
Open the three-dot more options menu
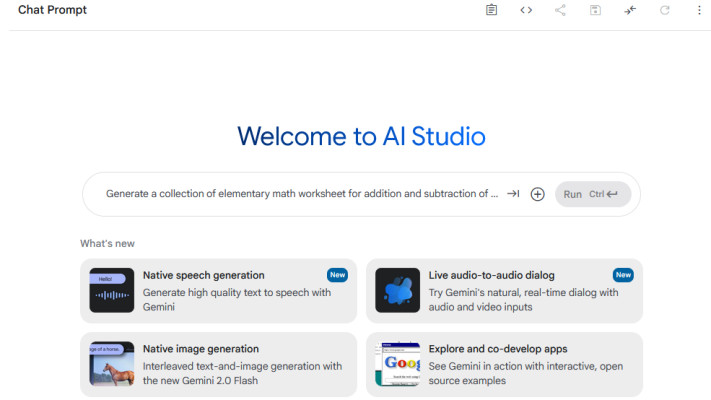point(699,10)
